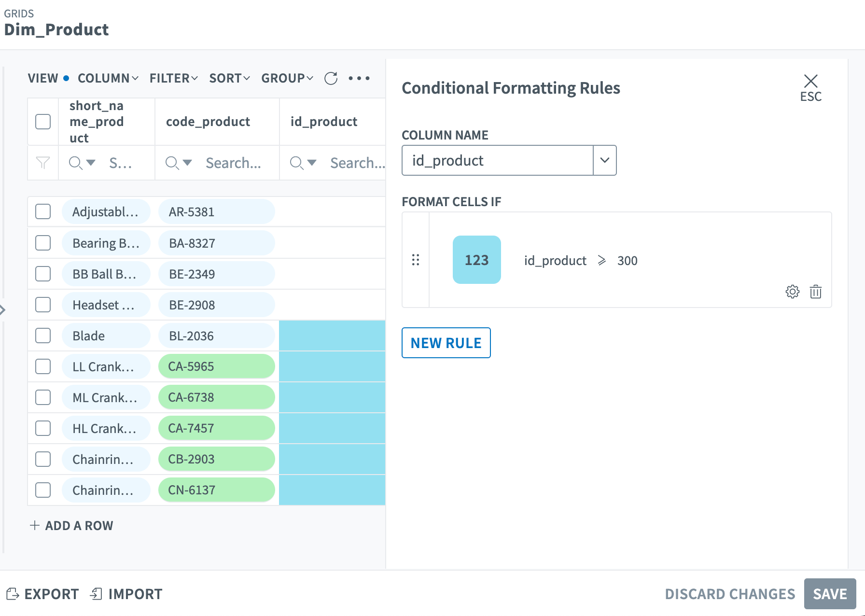865x616 pixels.
Task: Click the blue 123 format color swatch
Action: tap(476, 260)
